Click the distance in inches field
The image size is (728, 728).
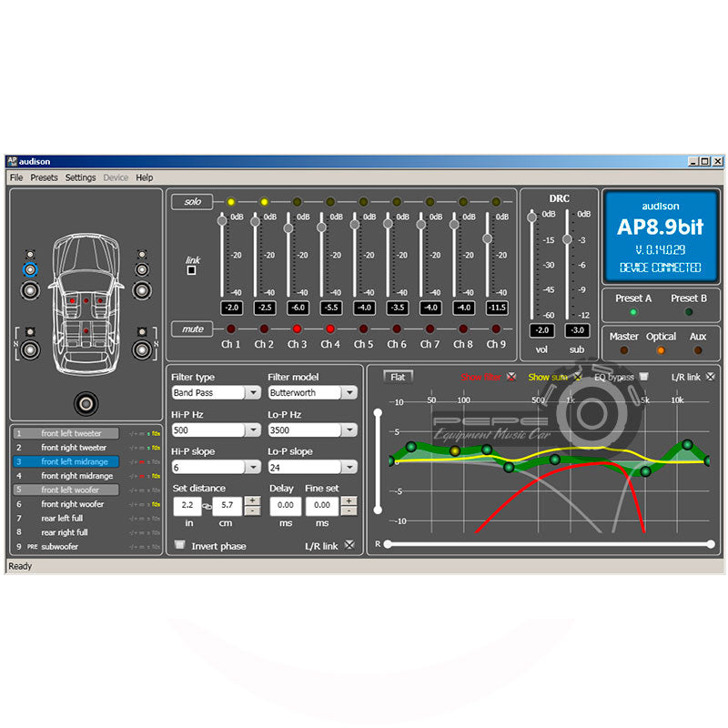tap(187, 506)
